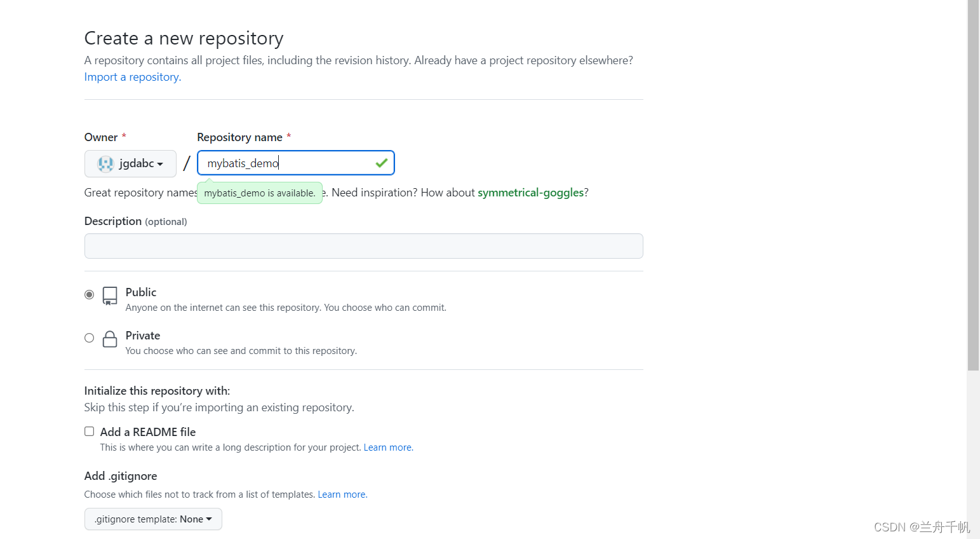Open the README Learn more link
This screenshot has height=539, width=980.
tap(387, 447)
